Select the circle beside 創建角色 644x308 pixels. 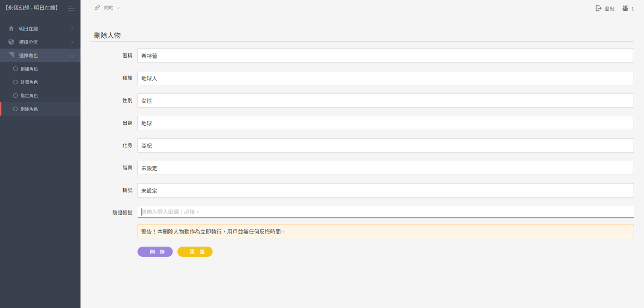pos(15,68)
